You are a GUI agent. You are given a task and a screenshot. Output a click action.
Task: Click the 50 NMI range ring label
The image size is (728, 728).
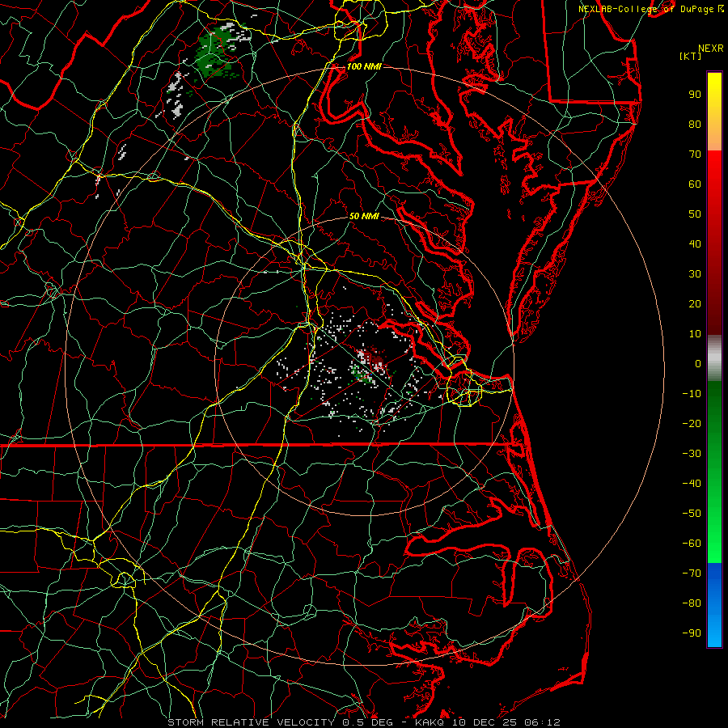pyautogui.click(x=363, y=216)
